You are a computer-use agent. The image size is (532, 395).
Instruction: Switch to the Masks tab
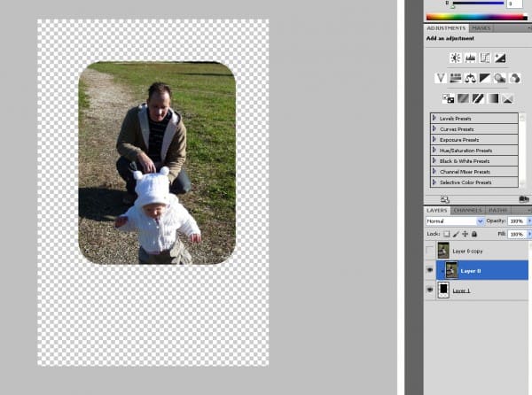click(481, 28)
